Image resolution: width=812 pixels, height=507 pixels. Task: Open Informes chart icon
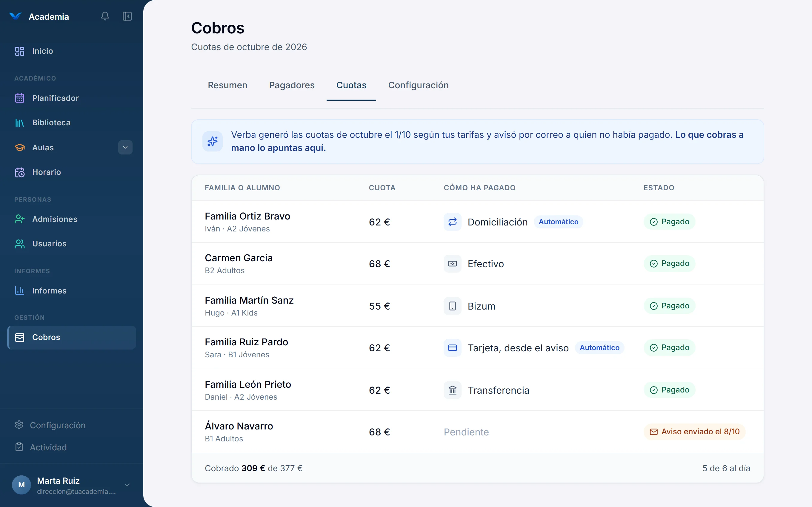(20, 290)
